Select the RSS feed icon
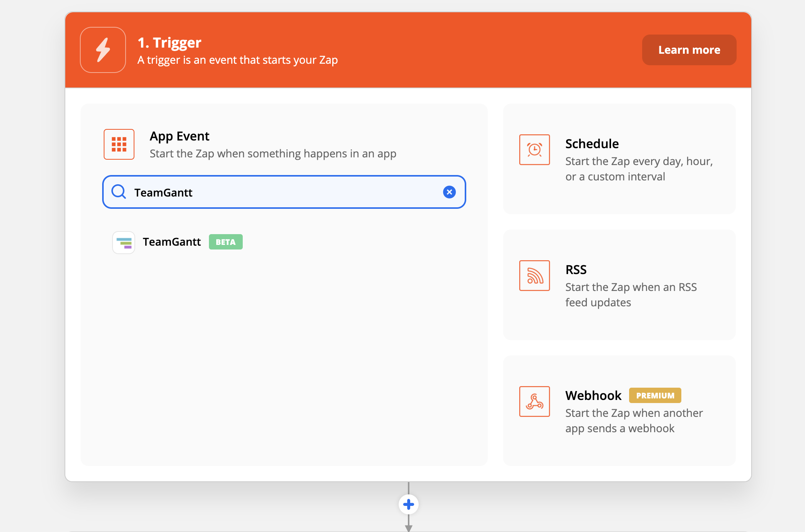Image resolution: width=805 pixels, height=532 pixels. pos(534,276)
